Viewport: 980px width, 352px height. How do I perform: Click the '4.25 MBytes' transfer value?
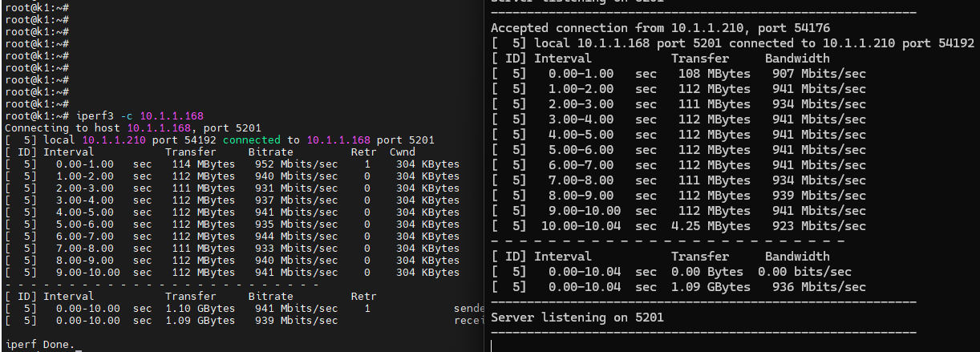tap(711, 225)
